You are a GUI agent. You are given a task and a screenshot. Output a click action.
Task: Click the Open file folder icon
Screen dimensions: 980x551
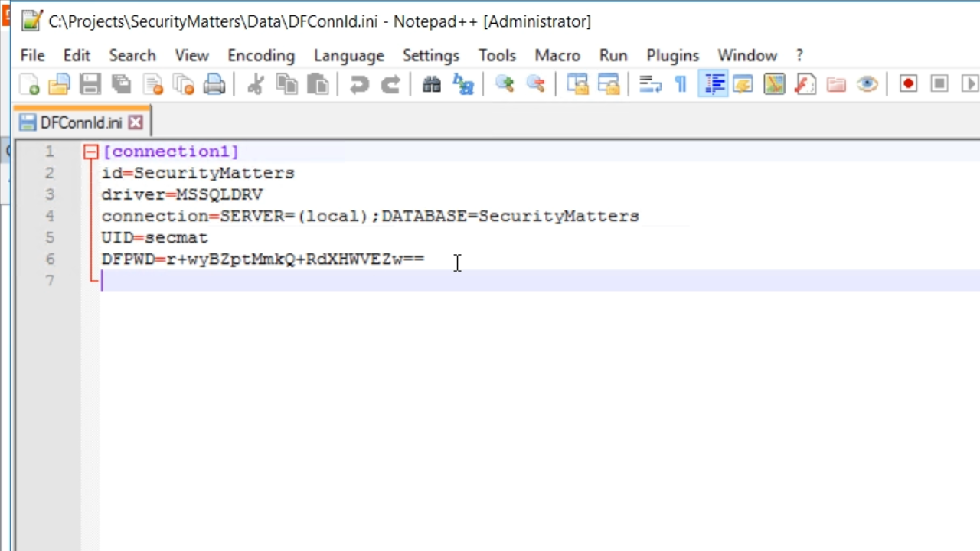(x=59, y=84)
